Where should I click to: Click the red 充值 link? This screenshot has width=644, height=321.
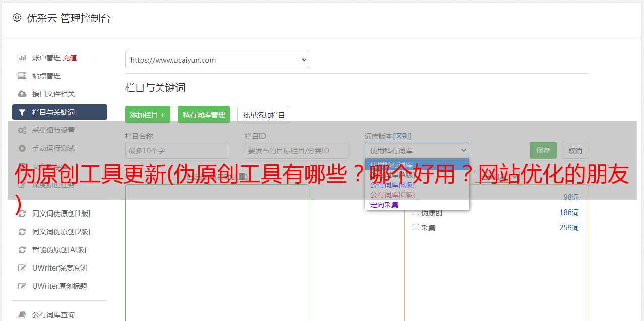pyautogui.click(x=70, y=58)
